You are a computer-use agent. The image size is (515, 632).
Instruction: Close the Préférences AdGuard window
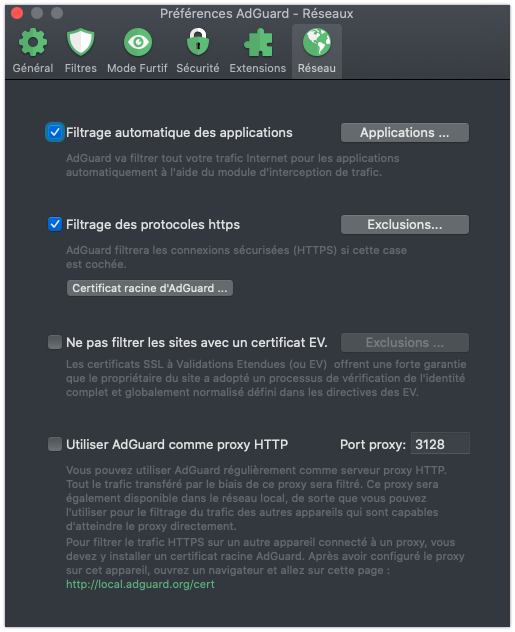coord(17,13)
